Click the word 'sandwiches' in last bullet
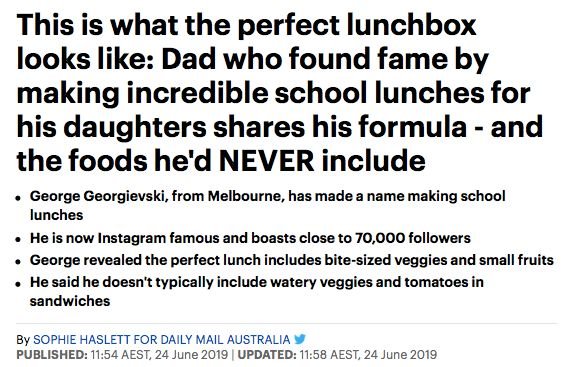566x367 pixels. click(70, 301)
